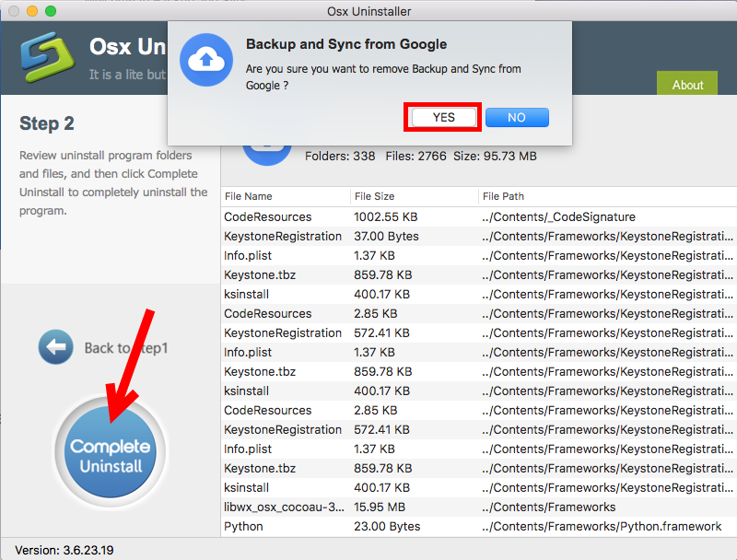Click the version number text at bottom

click(64, 551)
